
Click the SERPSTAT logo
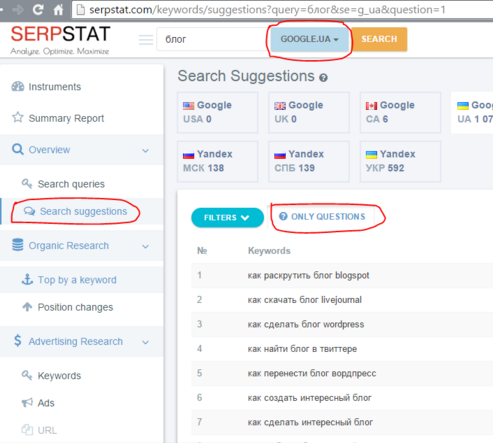click(60, 40)
